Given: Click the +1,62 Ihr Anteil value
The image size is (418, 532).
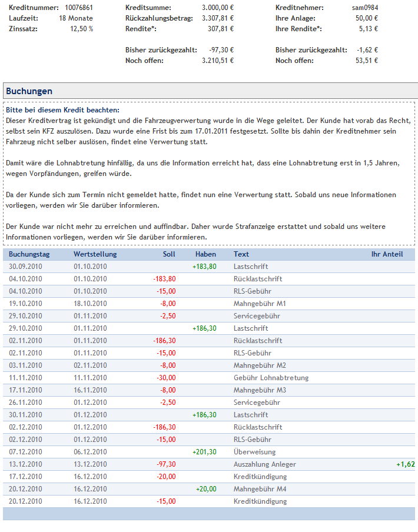Looking at the screenshot, I should (x=406, y=464).
